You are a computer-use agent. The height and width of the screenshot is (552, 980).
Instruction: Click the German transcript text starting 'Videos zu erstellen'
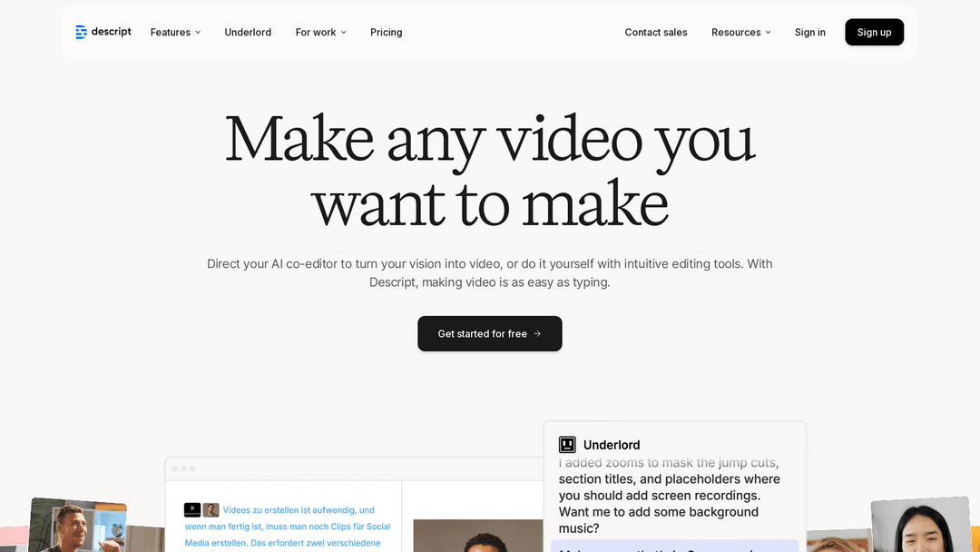tap(288, 527)
